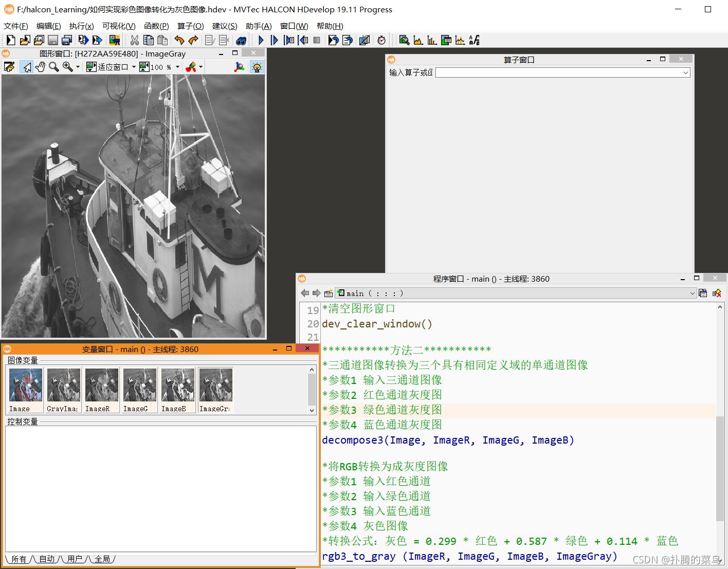This screenshot has width=728, height=569.
Task: Open the 函数(P) menu
Action: pos(156,26)
